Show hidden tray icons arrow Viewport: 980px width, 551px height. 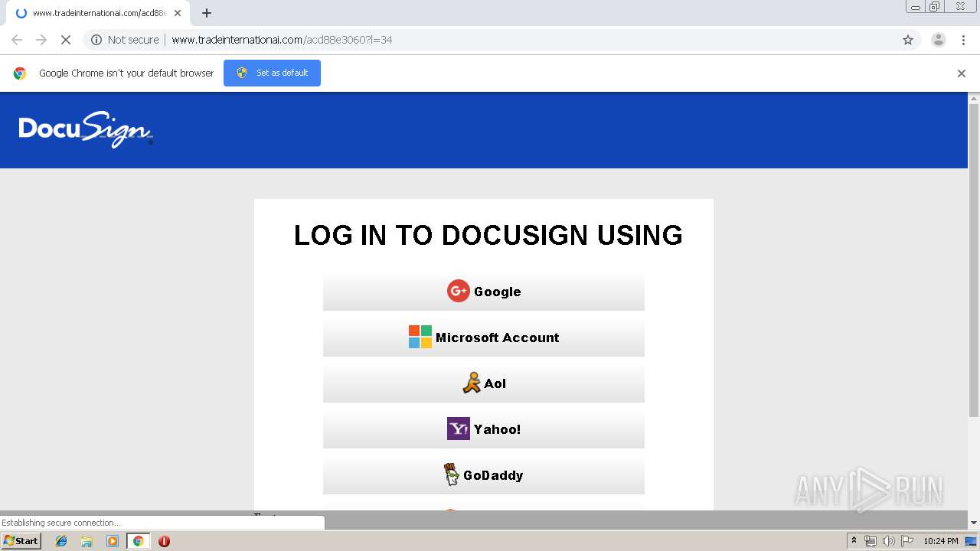coord(854,540)
